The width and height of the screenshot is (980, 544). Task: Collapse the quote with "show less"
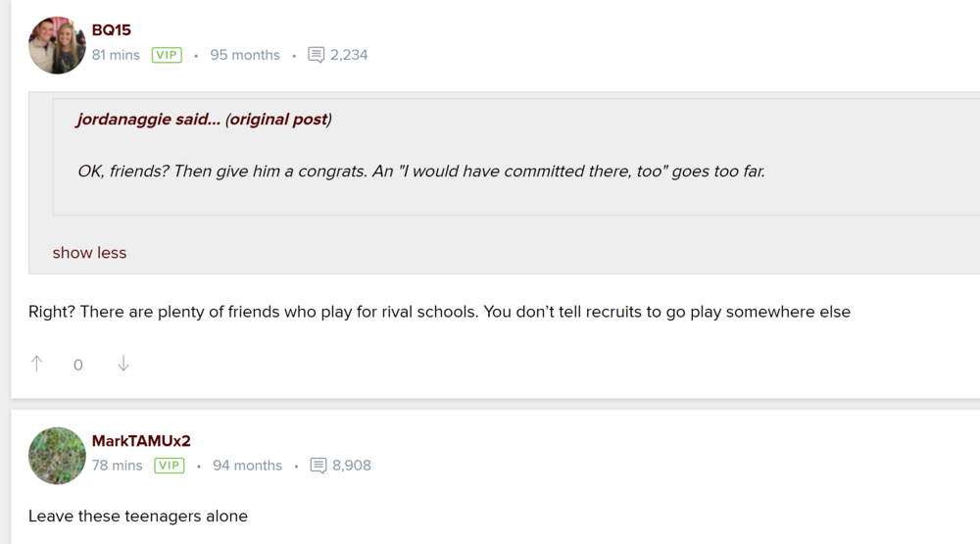[x=89, y=253]
